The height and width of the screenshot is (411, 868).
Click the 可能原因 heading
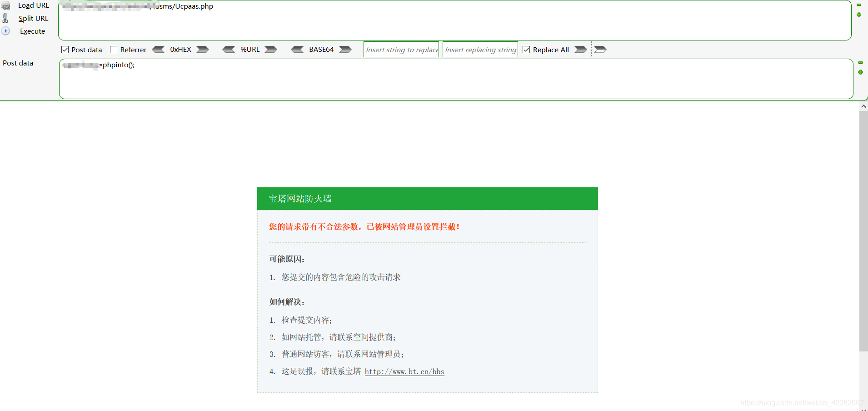tap(287, 259)
